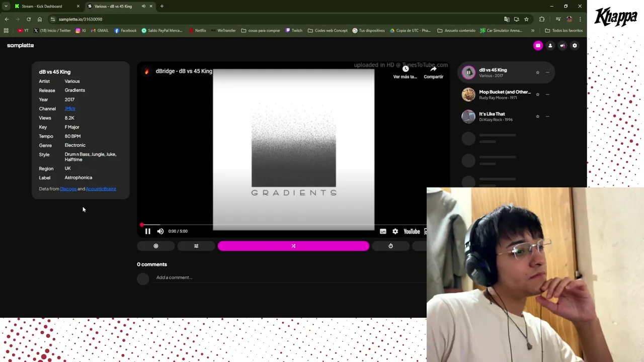The height and width of the screenshot is (362, 644).
Task: Open the browser profile avatar
Action: click(x=569, y=19)
